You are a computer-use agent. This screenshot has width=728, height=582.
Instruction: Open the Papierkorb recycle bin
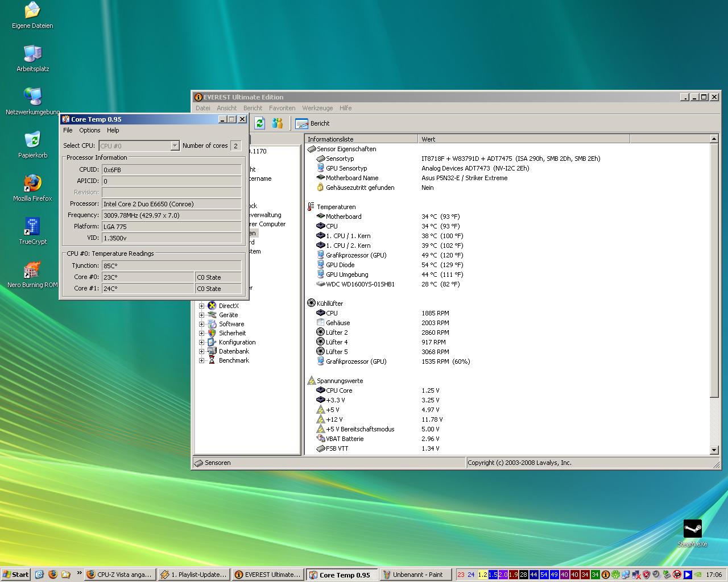coord(32,140)
